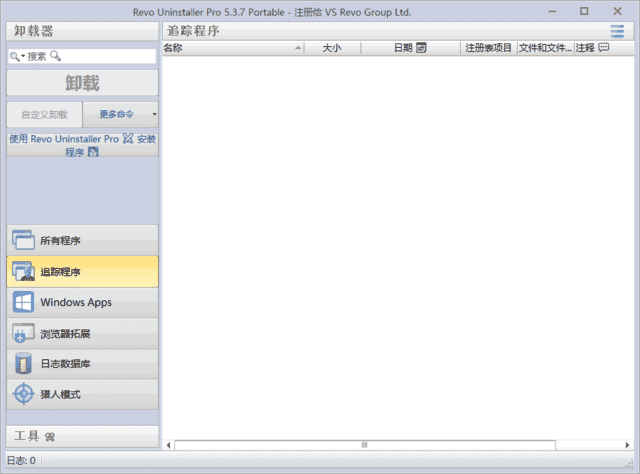The image size is (640, 474).
Task: Click the 自定义卸载 button
Action: tap(44, 114)
